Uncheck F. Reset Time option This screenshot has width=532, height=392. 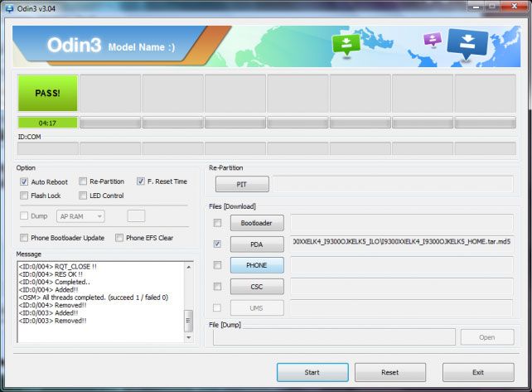141,181
